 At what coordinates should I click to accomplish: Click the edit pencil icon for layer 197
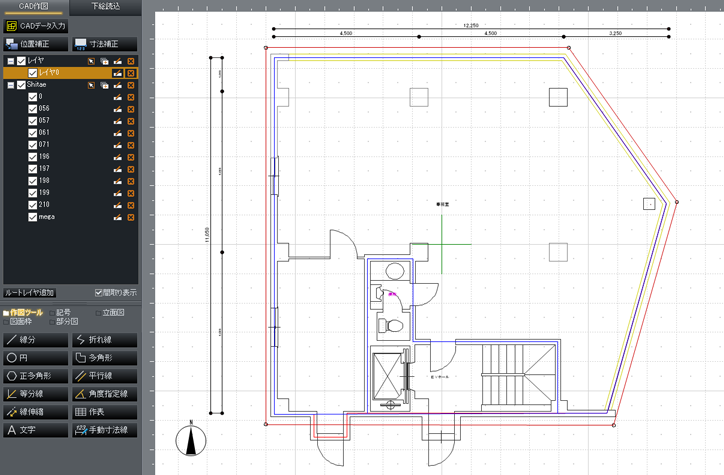click(x=118, y=169)
